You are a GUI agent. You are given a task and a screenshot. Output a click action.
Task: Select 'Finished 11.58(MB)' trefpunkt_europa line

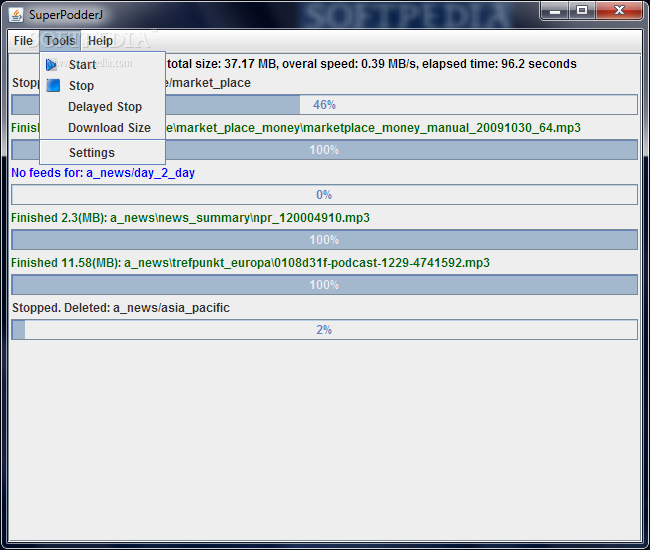pos(250,263)
